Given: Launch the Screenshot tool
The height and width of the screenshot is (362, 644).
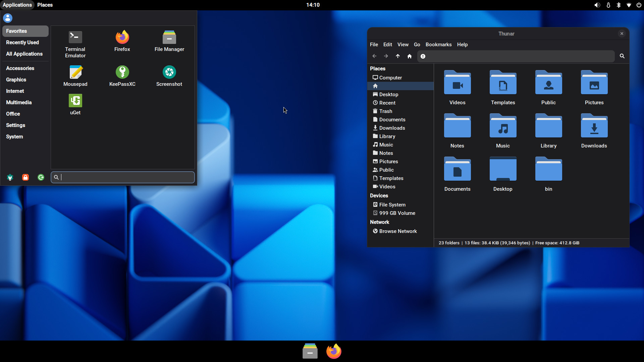Looking at the screenshot, I should pyautogui.click(x=169, y=75).
